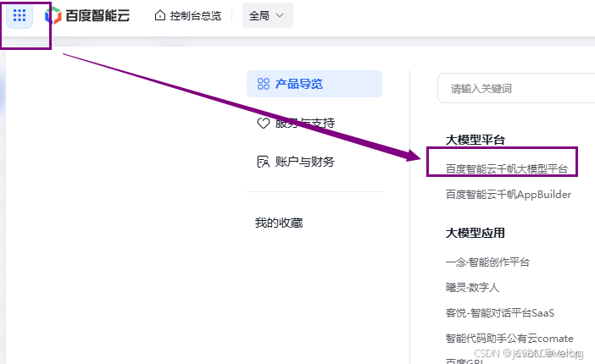Viewport: 595px width, 364px height.
Task: Open 一念·智能创作平台 link
Action: 487,262
